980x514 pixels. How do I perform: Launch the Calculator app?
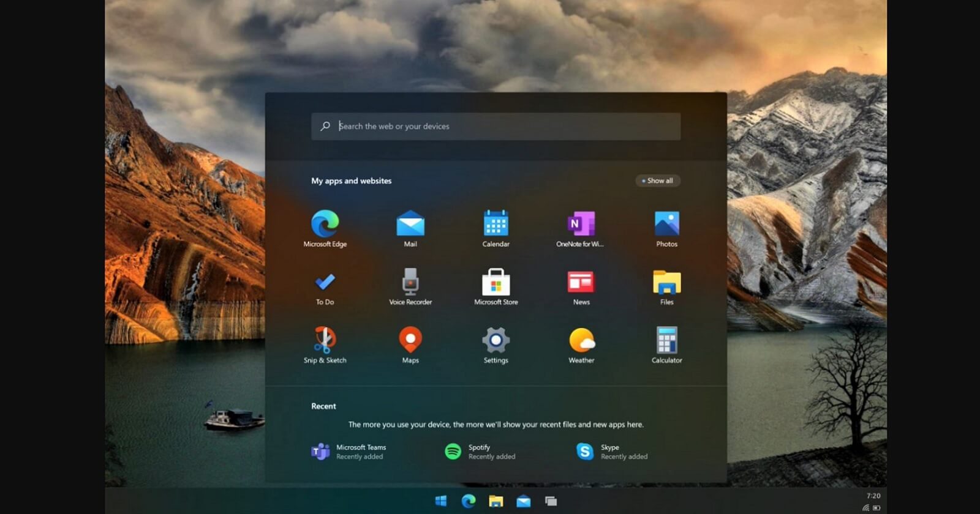point(666,345)
